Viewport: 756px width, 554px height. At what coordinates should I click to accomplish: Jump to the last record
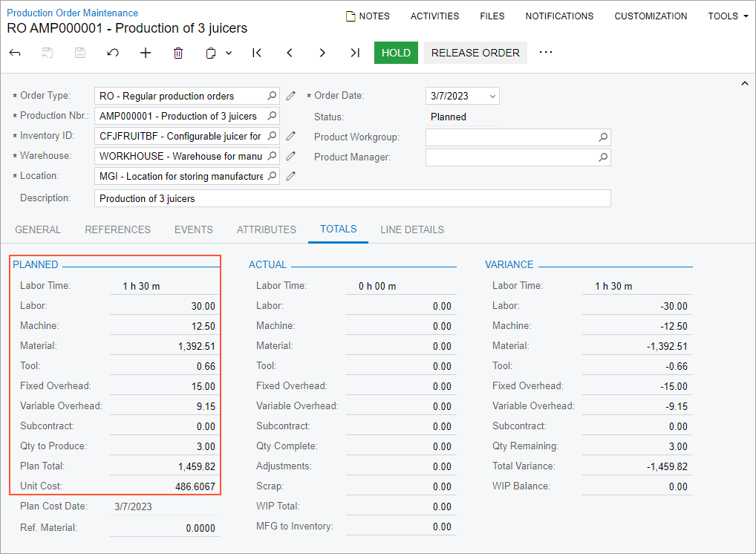pyautogui.click(x=355, y=53)
